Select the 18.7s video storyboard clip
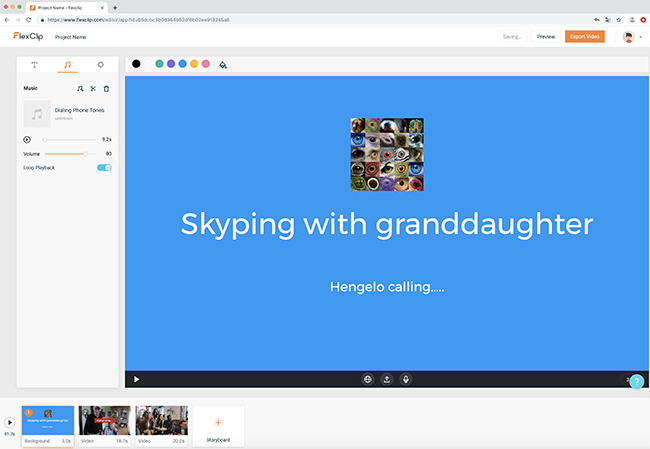The height and width of the screenshot is (449, 650). coord(104,427)
